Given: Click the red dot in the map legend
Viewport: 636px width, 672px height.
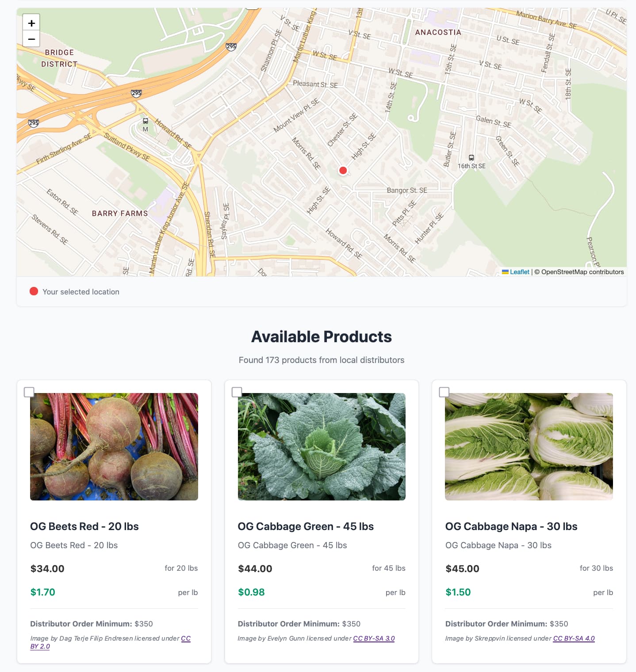Looking at the screenshot, I should [x=34, y=291].
